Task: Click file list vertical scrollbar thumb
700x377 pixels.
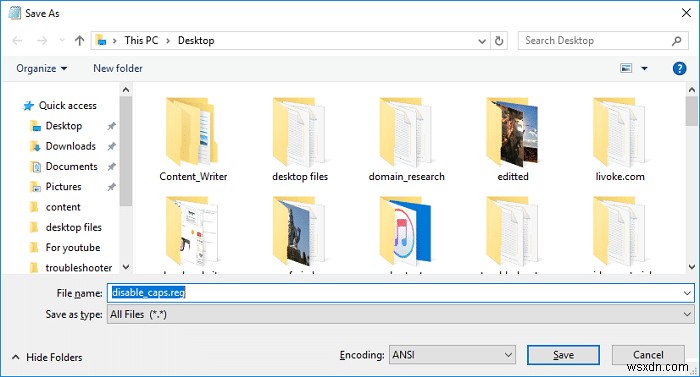Action: click(x=692, y=112)
